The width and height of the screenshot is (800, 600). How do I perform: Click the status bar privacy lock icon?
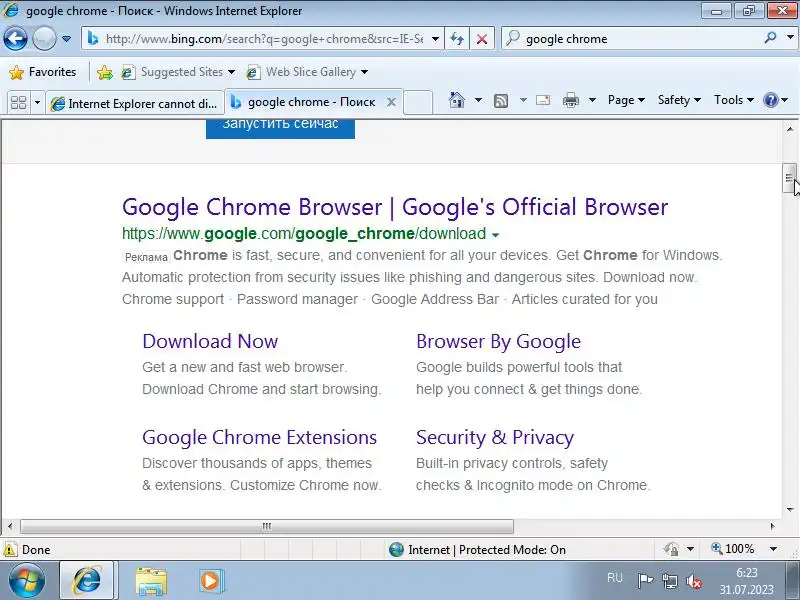pyautogui.click(x=671, y=549)
